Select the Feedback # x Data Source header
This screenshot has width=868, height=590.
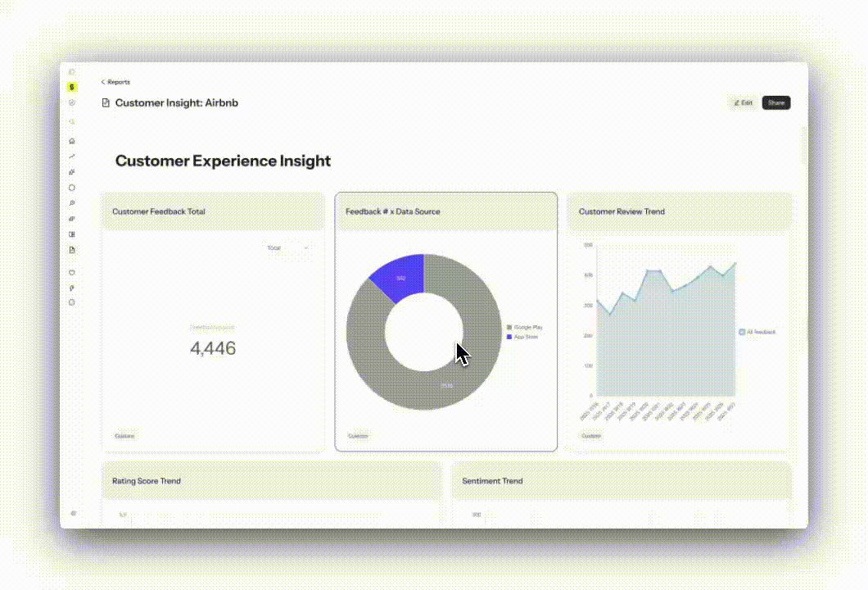446,211
